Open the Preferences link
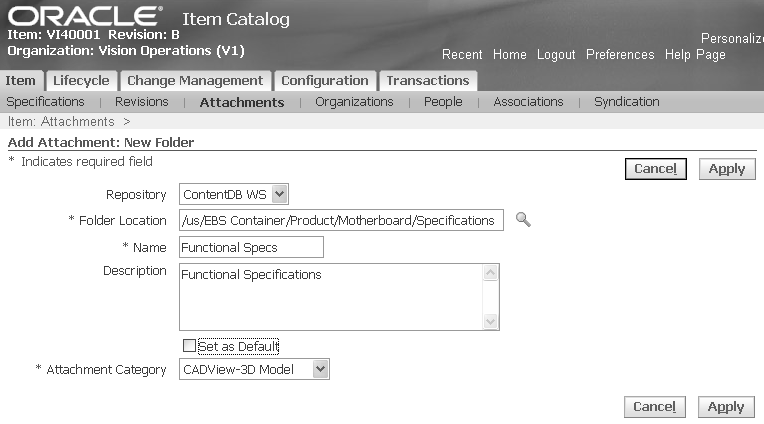Viewport: 764px width, 424px height. 620,55
